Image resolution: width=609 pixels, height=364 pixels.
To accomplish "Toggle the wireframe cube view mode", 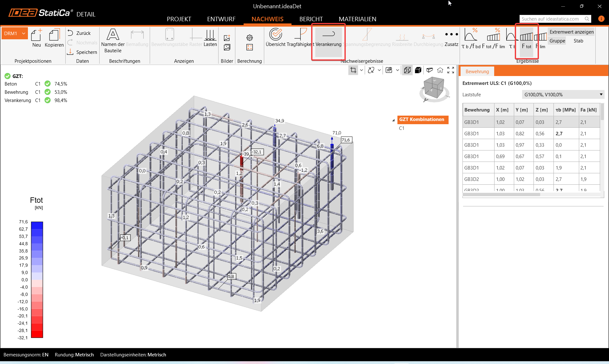I will click(x=407, y=70).
